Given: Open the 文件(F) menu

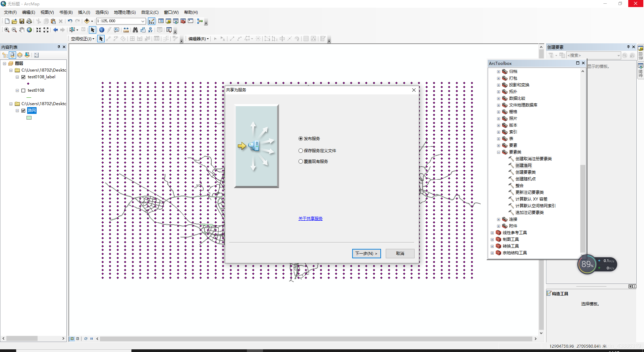Looking at the screenshot, I should click(10, 12).
